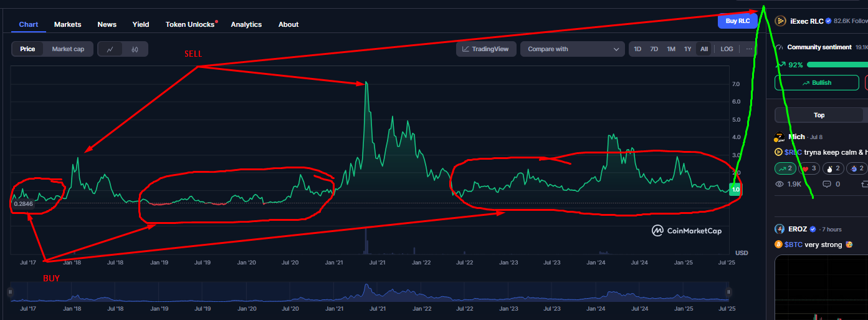The height and width of the screenshot is (320, 868).
Task: Click the heart reaction on Mich's post
Action: [x=809, y=168]
